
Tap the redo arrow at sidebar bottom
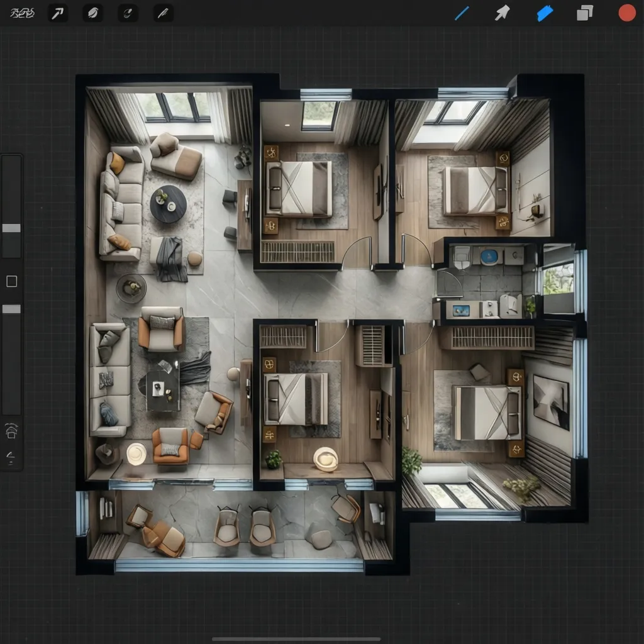(x=11, y=458)
